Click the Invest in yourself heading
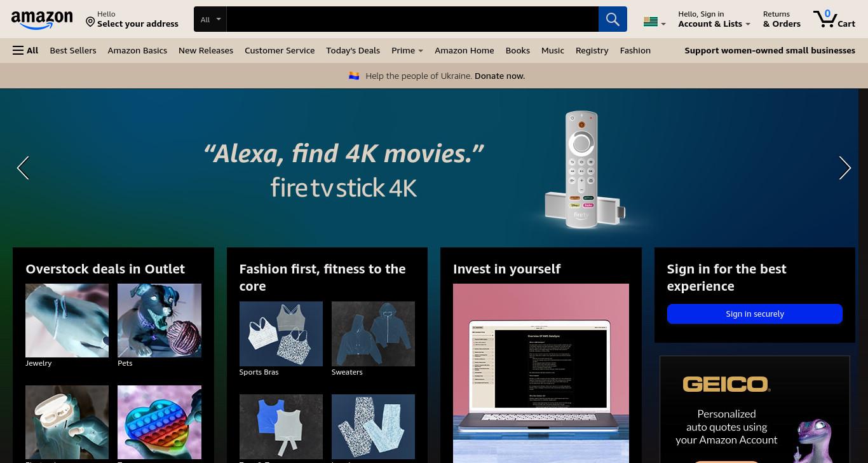868x463 pixels. coord(506,269)
